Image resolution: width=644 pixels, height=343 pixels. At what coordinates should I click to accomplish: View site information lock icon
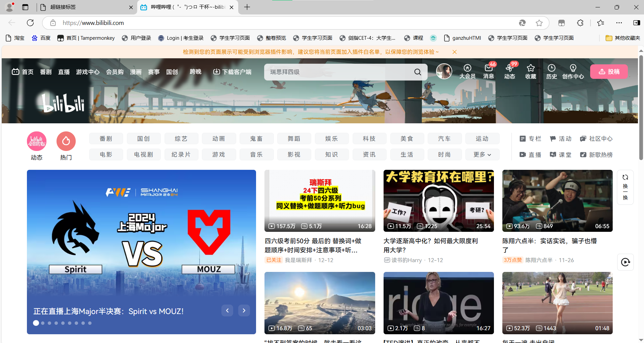tap(53, 23)
